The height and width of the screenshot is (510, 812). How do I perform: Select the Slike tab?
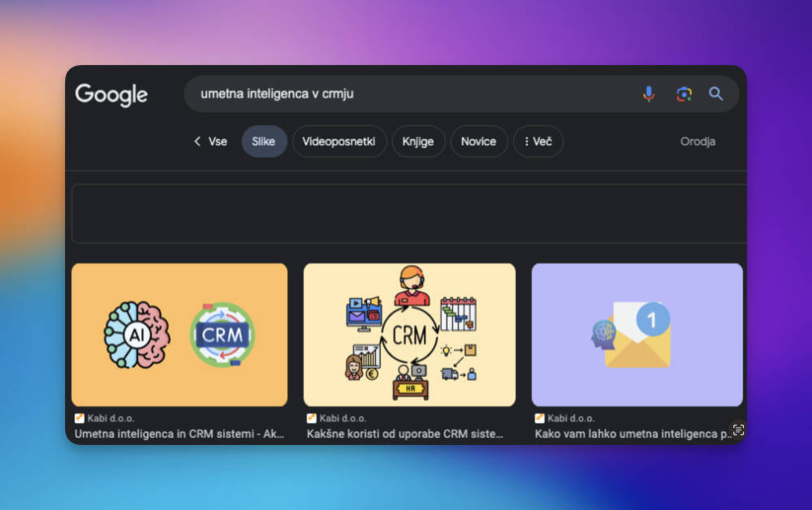pyautogui.click(x=264, y=141)
